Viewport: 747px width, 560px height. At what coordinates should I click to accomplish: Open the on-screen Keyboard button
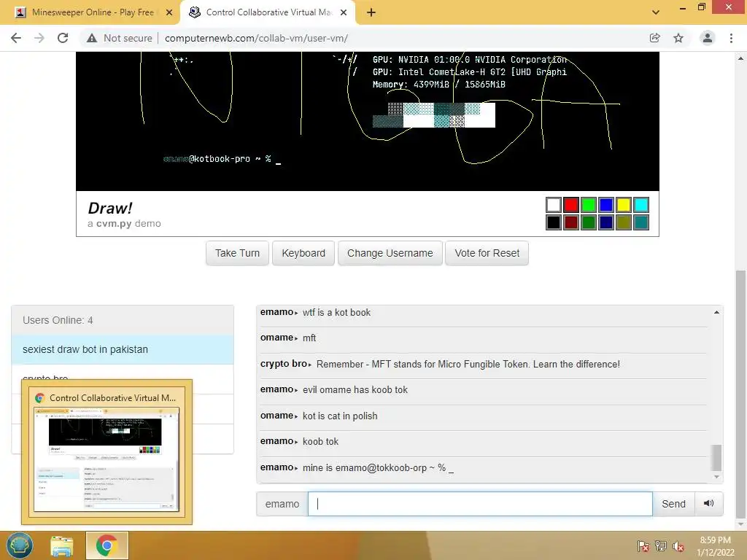coord(303,253)
